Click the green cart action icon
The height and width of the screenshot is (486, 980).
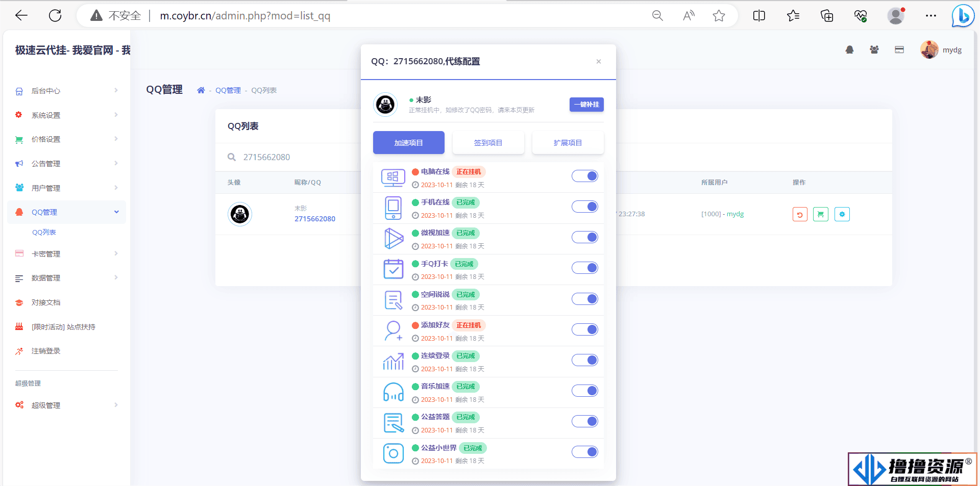(821, 214)
